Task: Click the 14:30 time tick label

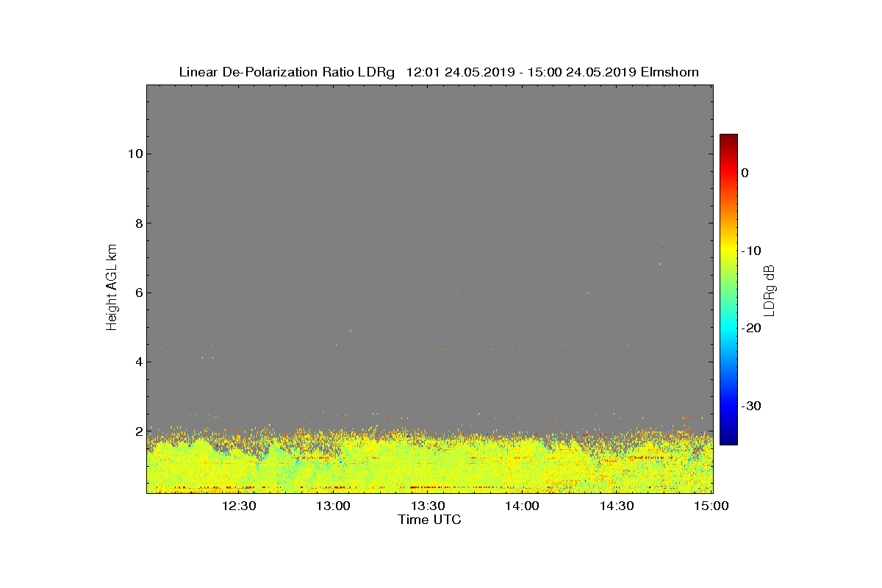Action: click(x=617, y=506)
